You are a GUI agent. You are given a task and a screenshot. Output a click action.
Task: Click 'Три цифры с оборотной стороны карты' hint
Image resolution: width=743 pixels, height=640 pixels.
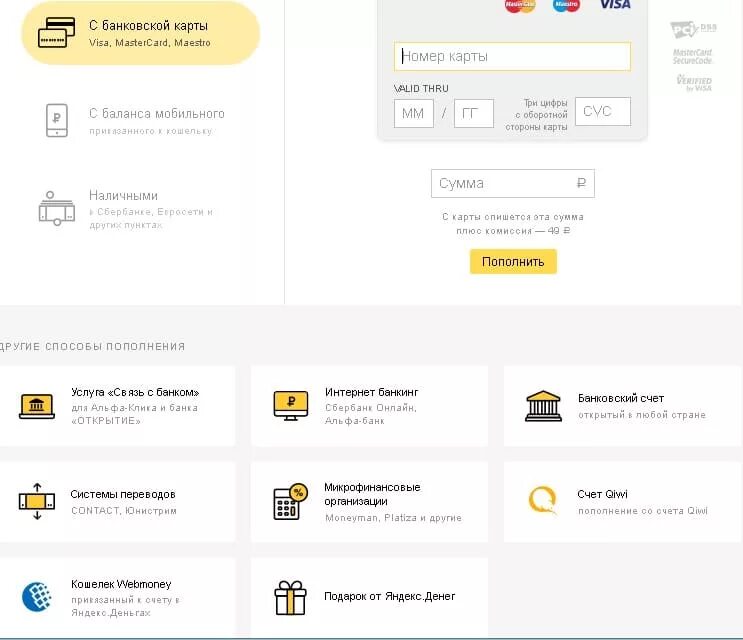click(x=536, y=115)
